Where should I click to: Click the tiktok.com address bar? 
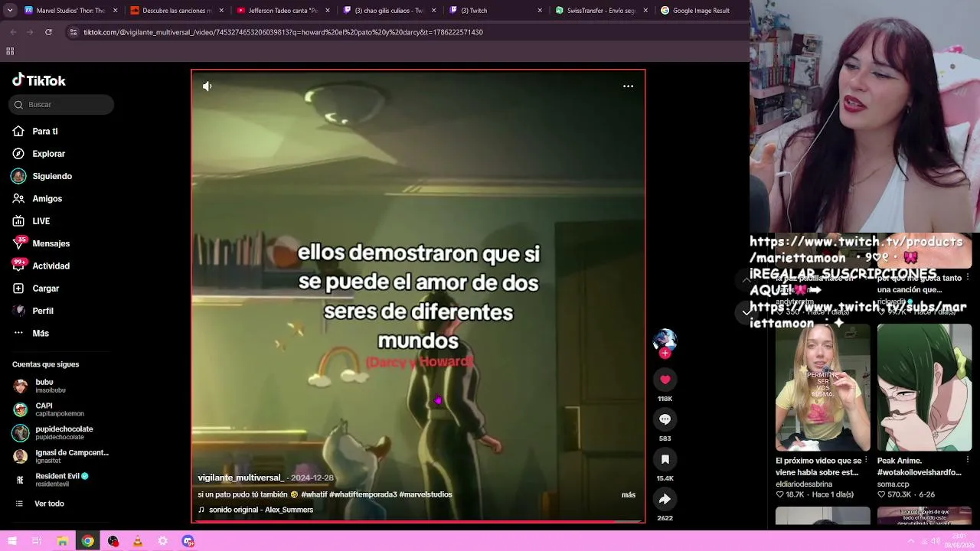coord(406,32)
